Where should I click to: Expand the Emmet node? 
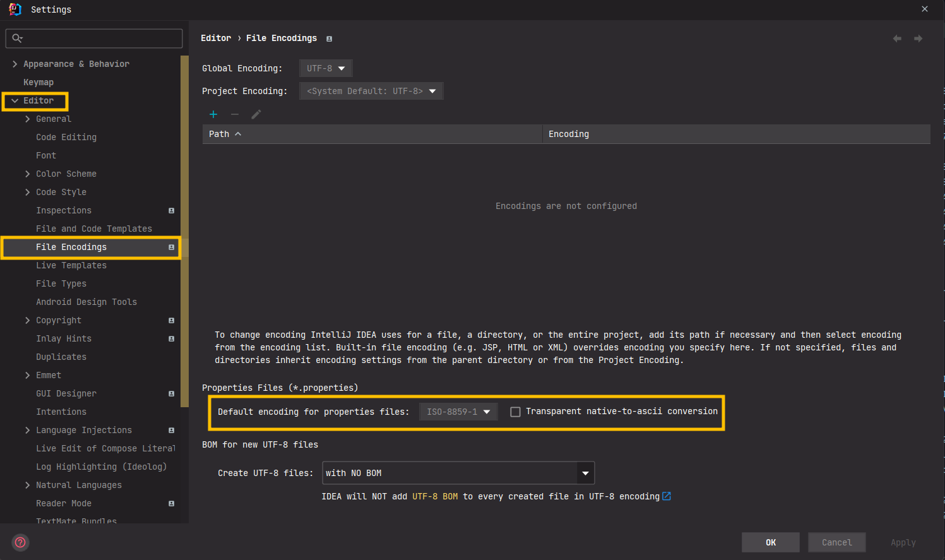pyautogui.click(x=27, y=375)
